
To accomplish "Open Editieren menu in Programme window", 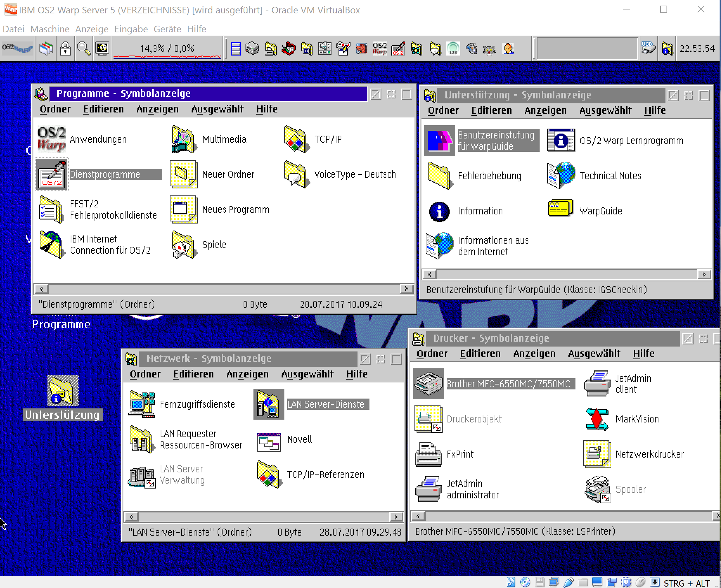I will click(x=103, y=109).
